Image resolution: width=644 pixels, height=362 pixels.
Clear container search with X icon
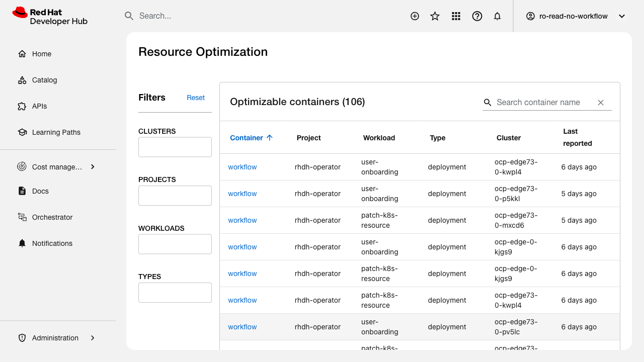(601, 103)
